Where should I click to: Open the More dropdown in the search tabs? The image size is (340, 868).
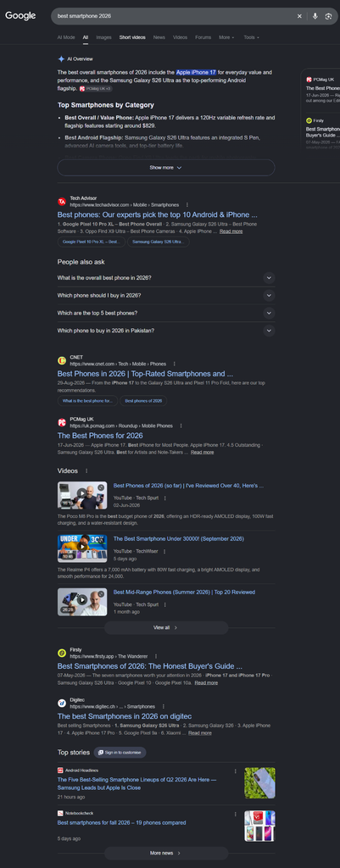tap(226, 37)
